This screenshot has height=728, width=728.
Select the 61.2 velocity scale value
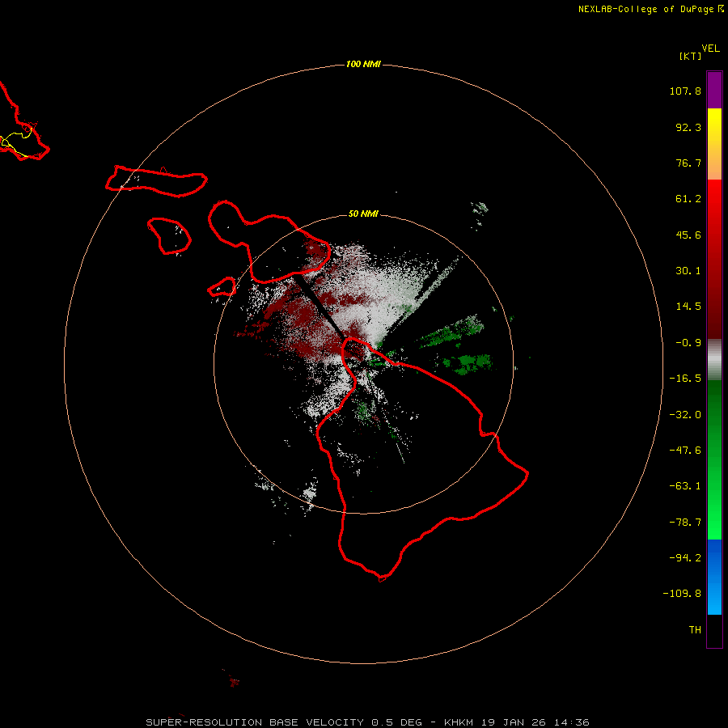click(688, 199)
